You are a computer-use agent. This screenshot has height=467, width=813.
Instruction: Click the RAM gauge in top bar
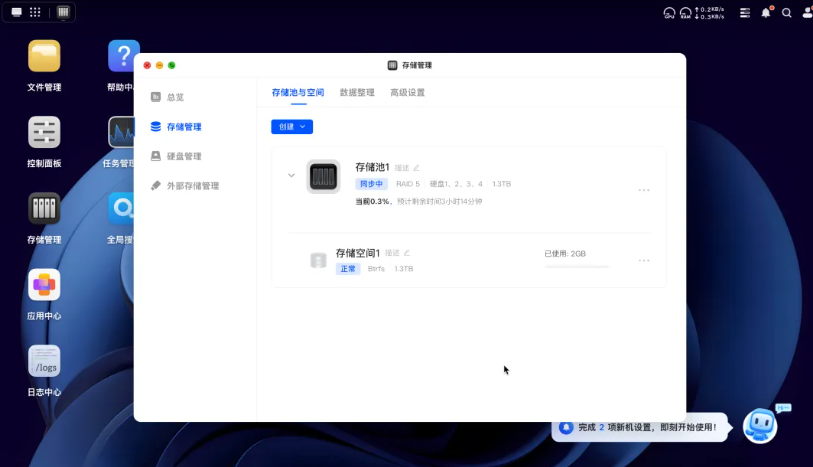(685, 13)
